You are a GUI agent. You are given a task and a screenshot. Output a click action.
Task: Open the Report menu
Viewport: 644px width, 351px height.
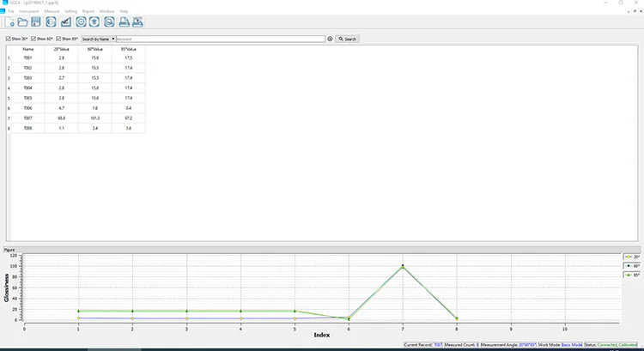point(88,11)
